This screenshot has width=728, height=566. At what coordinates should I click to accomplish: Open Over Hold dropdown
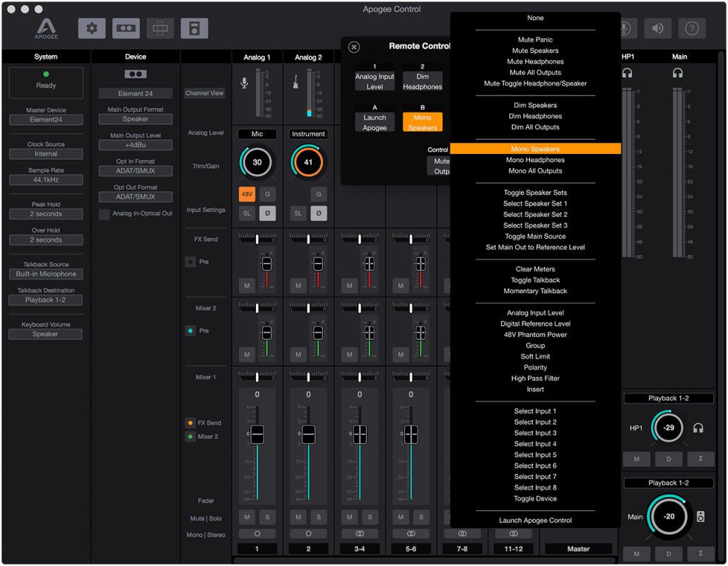[x=46, y=240]
